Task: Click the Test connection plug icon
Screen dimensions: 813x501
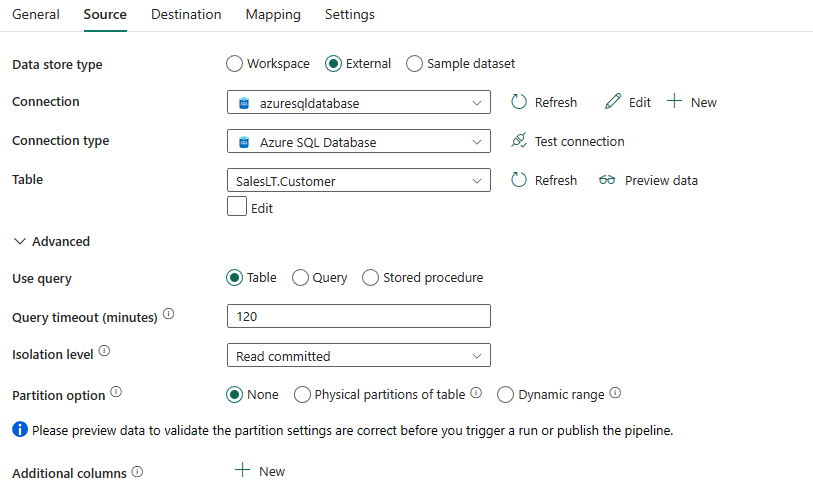Action: click(x=518, y=141)
